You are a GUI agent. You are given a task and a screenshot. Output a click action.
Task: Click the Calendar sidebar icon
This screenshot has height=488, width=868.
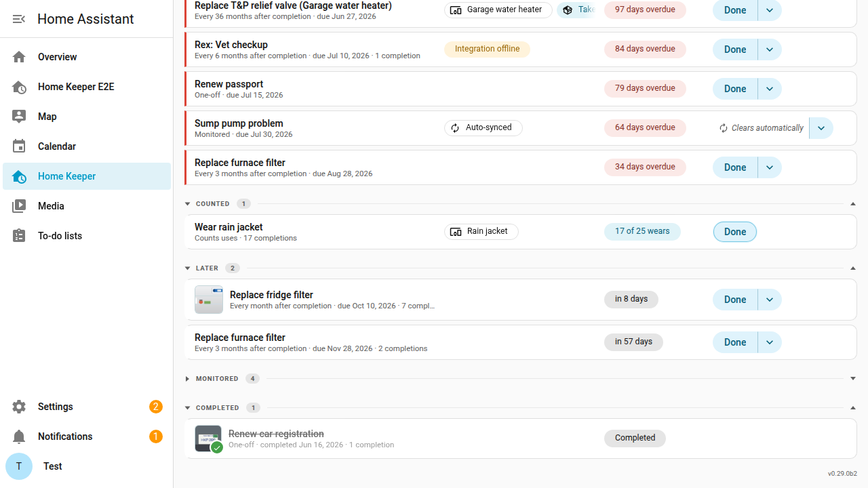[19, 146]
